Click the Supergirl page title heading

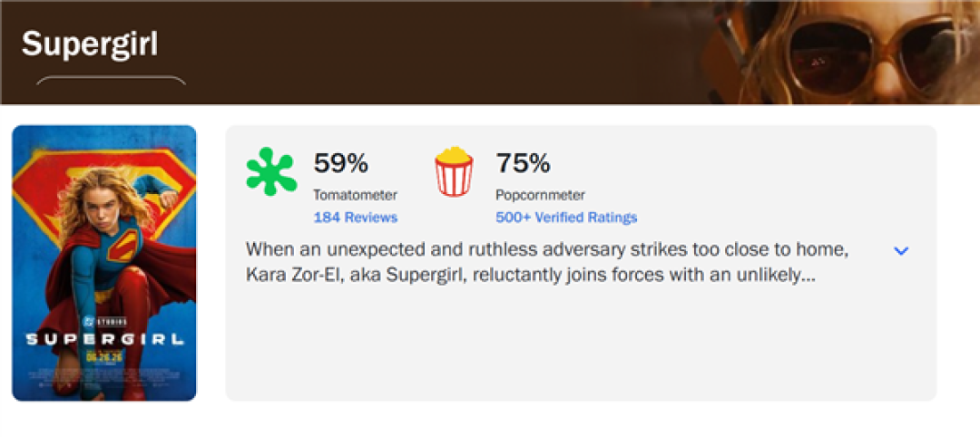click(x=90, y=44)
